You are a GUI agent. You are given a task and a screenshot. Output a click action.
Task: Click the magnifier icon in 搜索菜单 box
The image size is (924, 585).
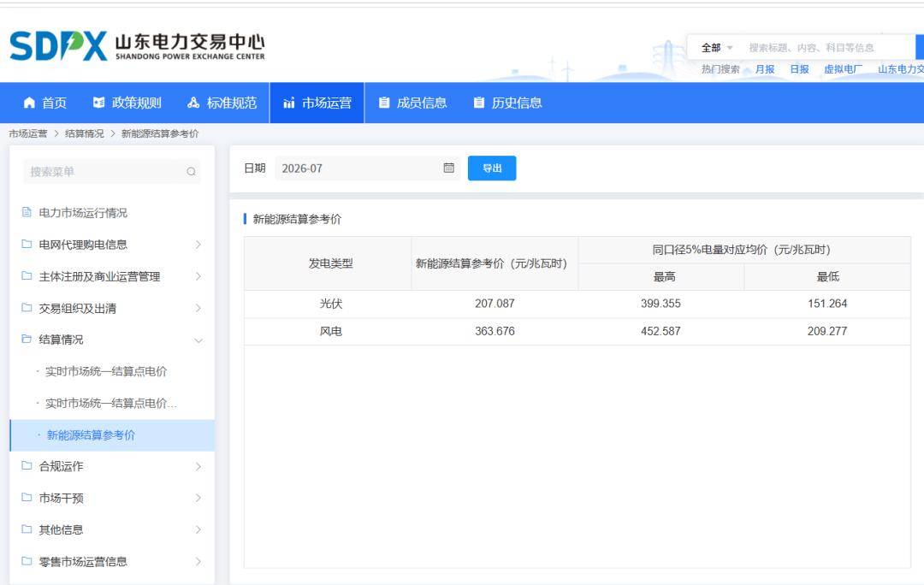coord(191,171)
